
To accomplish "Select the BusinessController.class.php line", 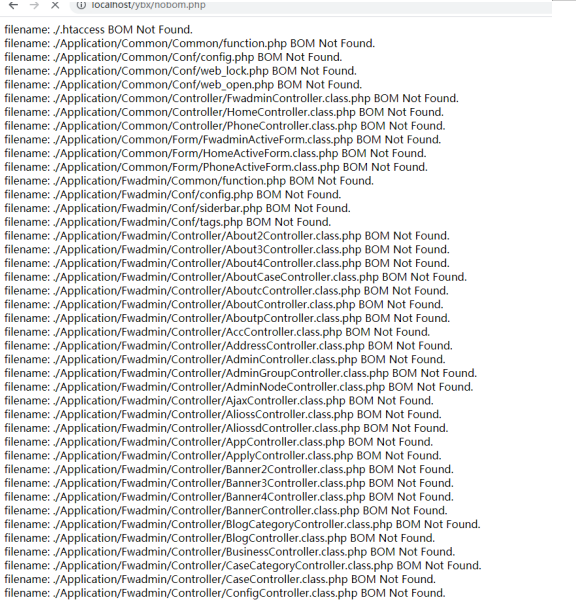I will (230, 552).
